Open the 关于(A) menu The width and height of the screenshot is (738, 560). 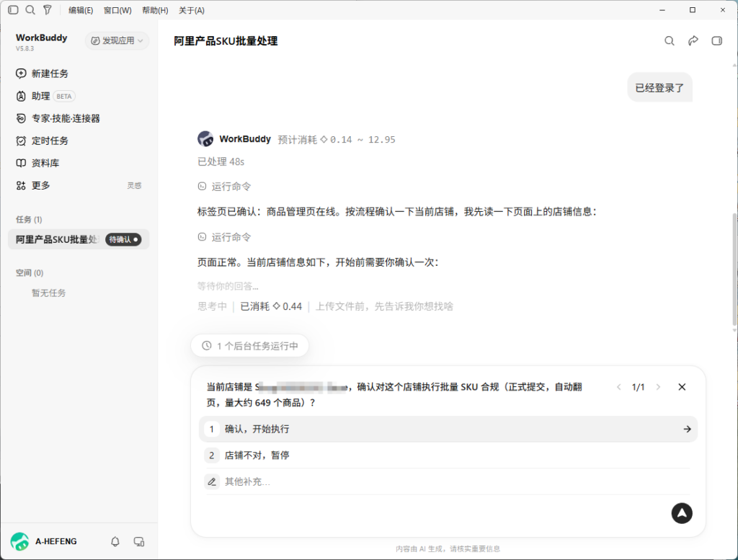pos(191,10)
